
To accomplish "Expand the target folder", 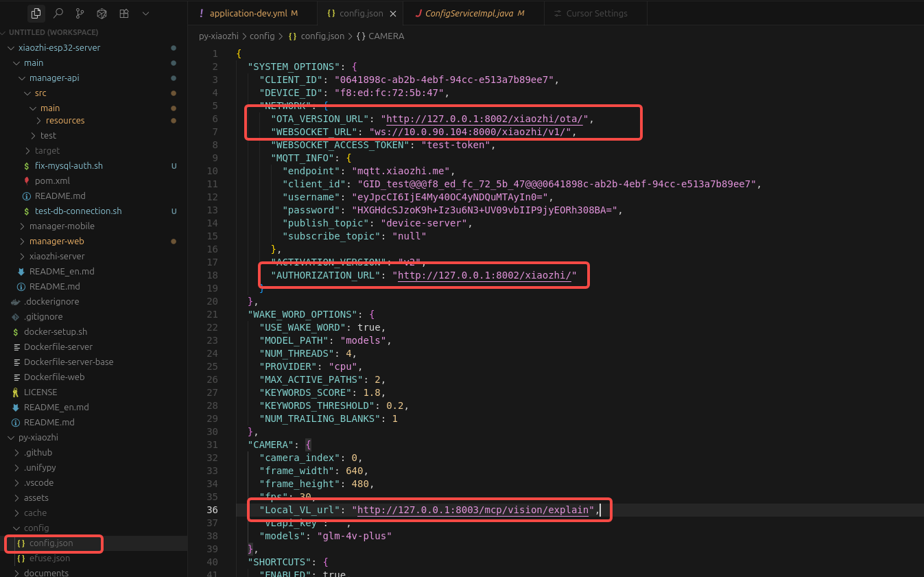I will point(47,150).
